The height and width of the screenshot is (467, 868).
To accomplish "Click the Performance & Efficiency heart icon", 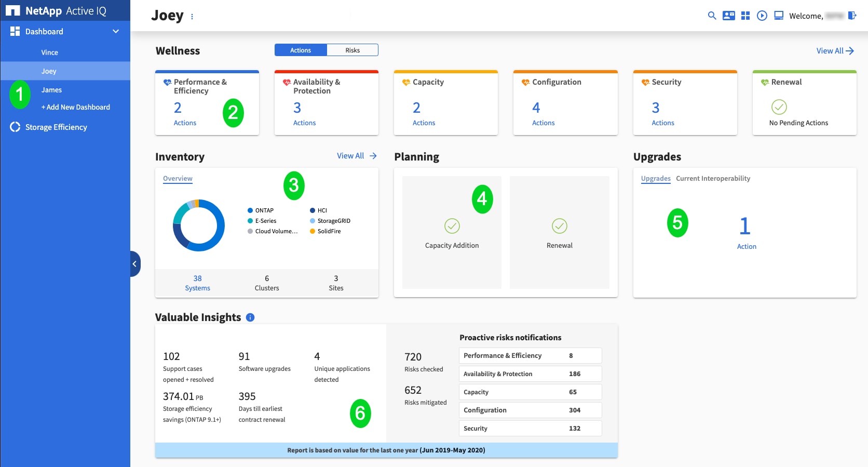I will pyautogui.click(x=167, y=82).
